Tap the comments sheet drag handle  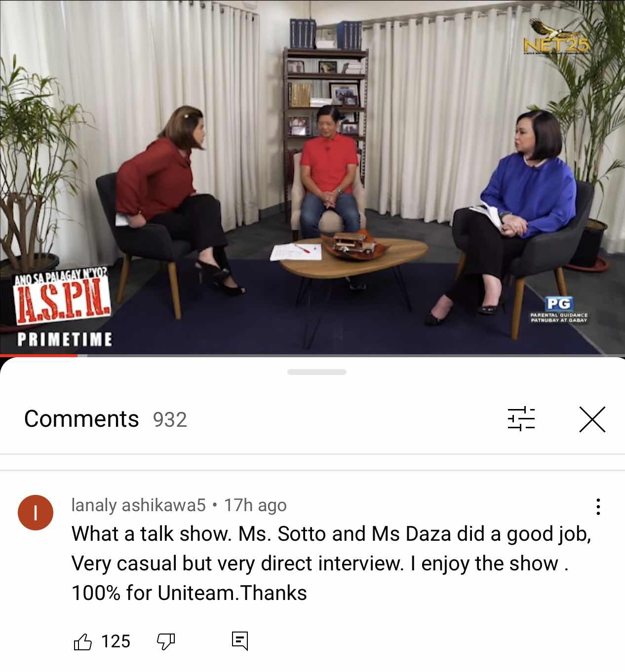tap(317, 372)
